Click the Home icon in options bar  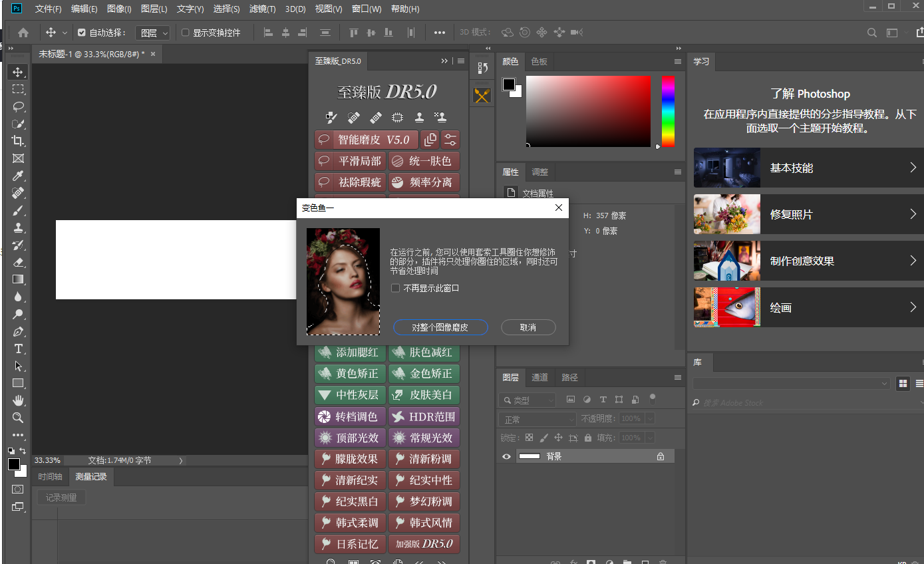tap(23, 32)
